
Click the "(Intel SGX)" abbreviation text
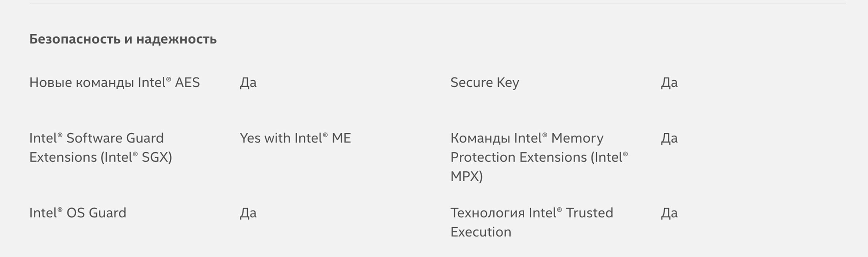coord(136,158)
